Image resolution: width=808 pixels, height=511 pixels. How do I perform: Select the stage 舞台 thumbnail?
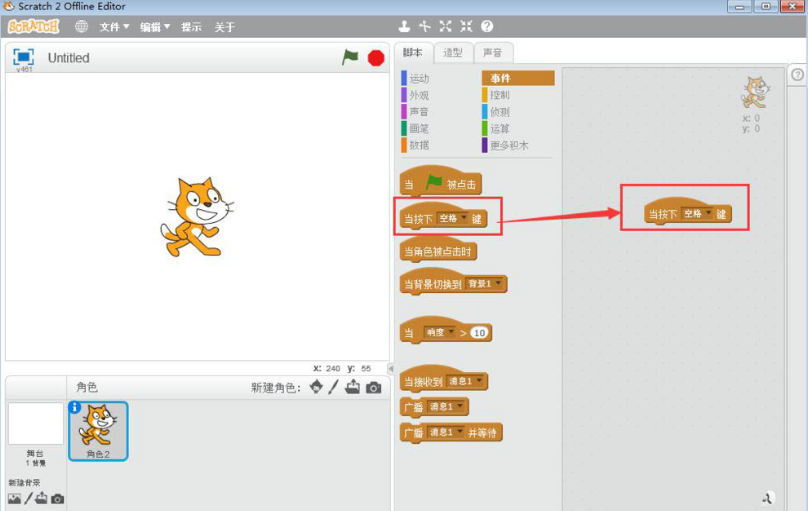coord(36,424)
